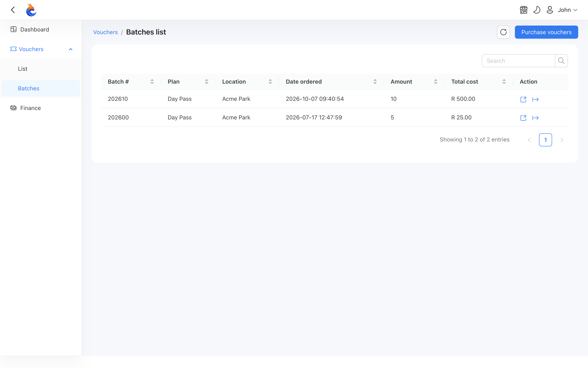Click page 1 pagination button

(x=546, y=140)
